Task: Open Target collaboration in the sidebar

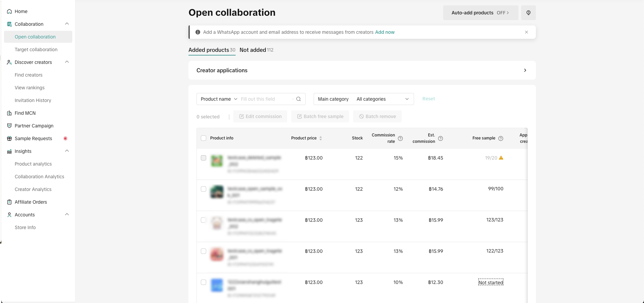Action: point(36,49)
